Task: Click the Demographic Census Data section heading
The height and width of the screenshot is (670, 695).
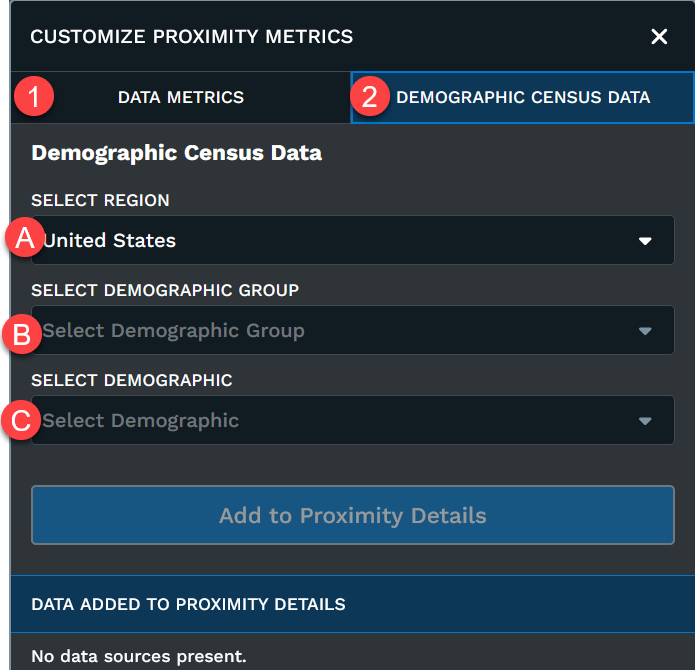Action: pyautogui.click(x=177, y=153)
